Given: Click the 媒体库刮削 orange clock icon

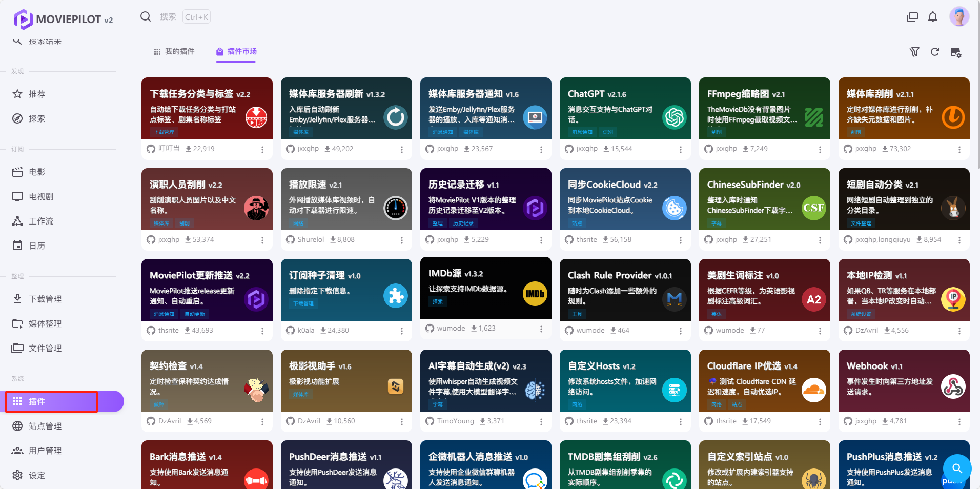Looking at the screenshot, I should pos(953,117).
